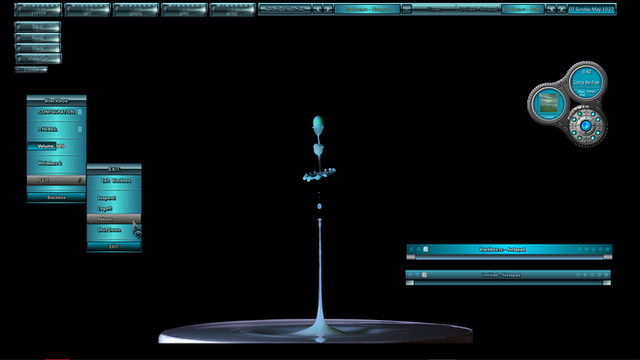Click the GRAFIX launcher button
The height and width of the screenshot is (360, 640).
point(136,10)
